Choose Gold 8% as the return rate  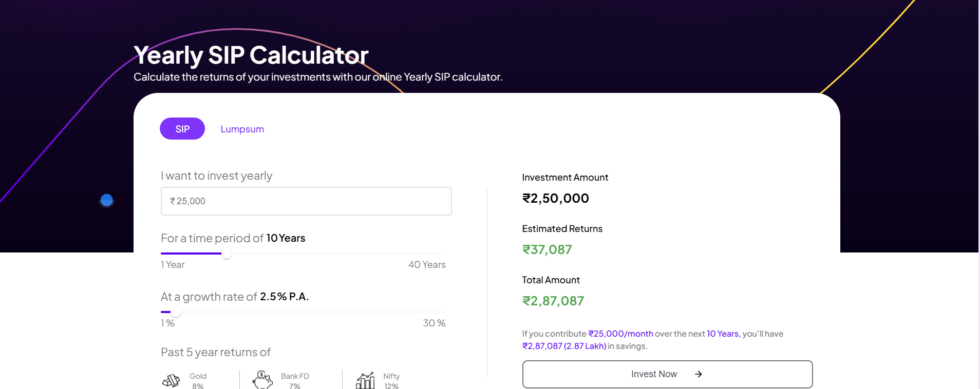[198, 380]
